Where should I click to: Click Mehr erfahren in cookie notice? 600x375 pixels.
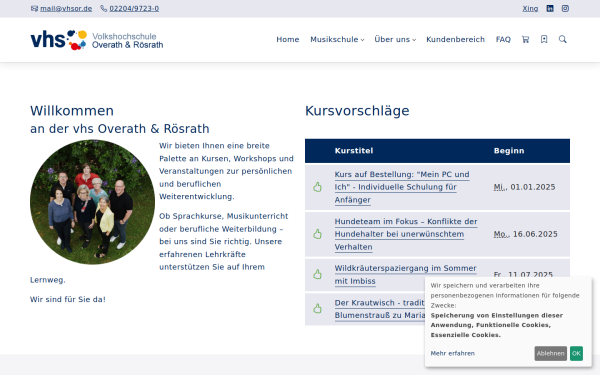tap(453, 353)
